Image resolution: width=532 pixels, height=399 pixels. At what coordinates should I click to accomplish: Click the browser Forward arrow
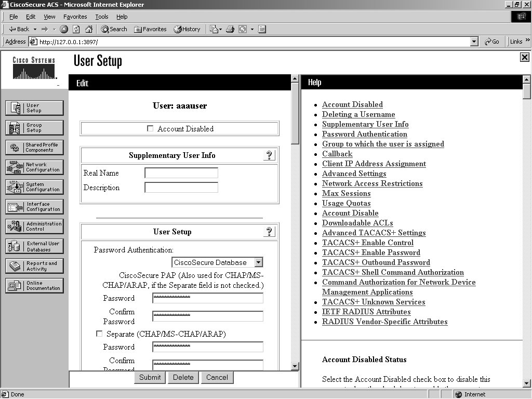click(45, 29)
